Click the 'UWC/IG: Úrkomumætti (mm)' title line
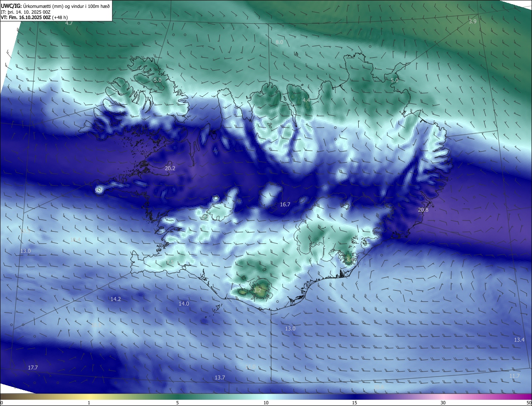532x406 pixels. (55, 6)
